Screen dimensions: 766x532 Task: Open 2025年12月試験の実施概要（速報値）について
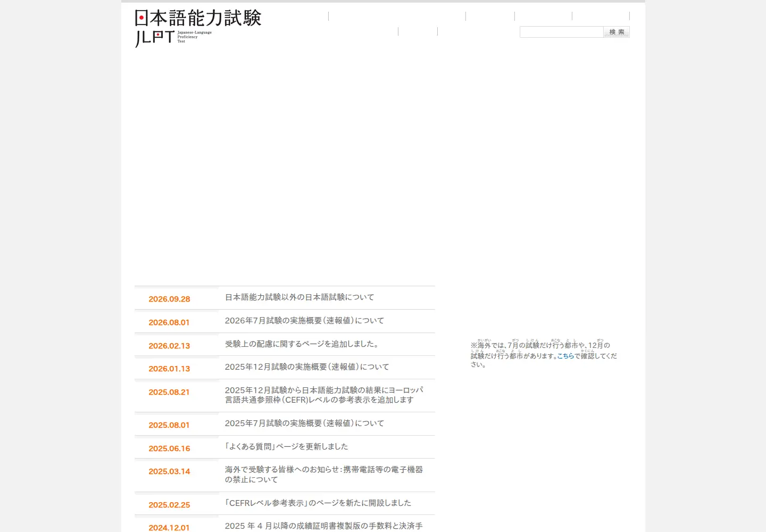click(307, 367)
